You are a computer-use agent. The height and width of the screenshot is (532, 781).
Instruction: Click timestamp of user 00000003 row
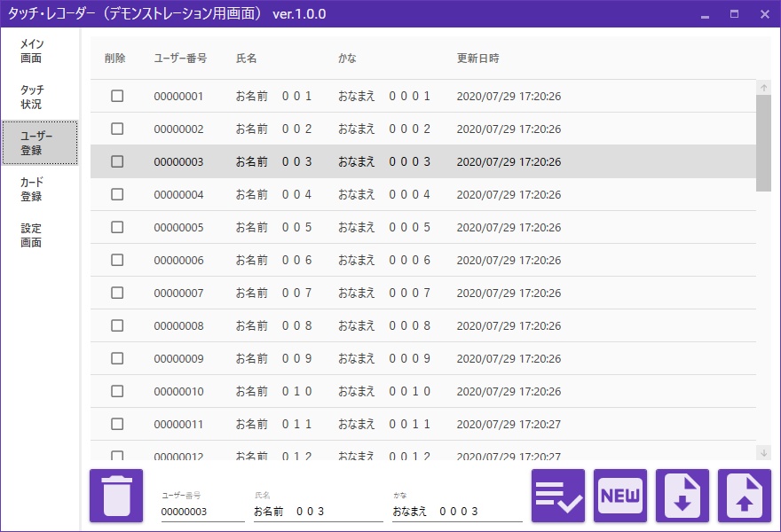pos(509,161)
